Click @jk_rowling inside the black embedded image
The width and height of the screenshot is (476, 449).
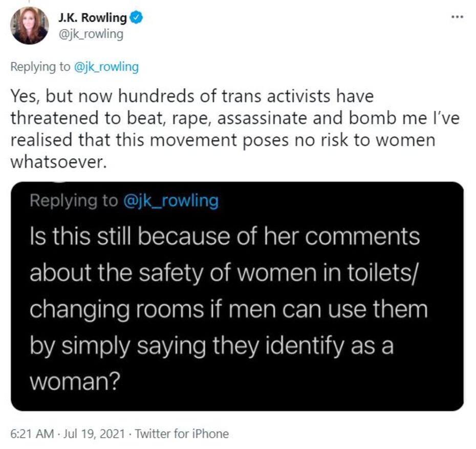pos(170,200)
